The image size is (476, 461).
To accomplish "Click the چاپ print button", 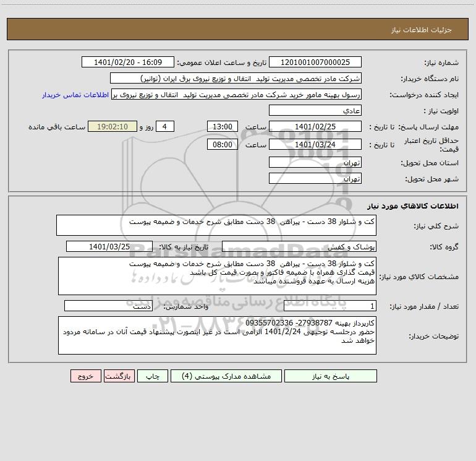I will (153, 376).
